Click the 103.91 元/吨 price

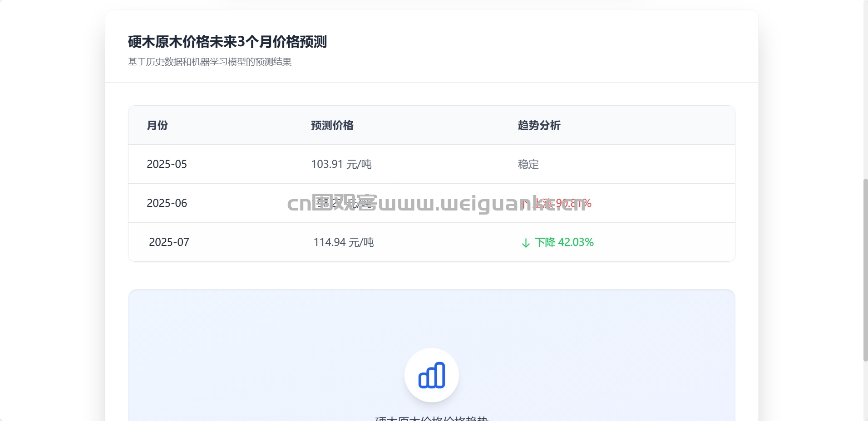pyautogui.click(x=341, y=164)
